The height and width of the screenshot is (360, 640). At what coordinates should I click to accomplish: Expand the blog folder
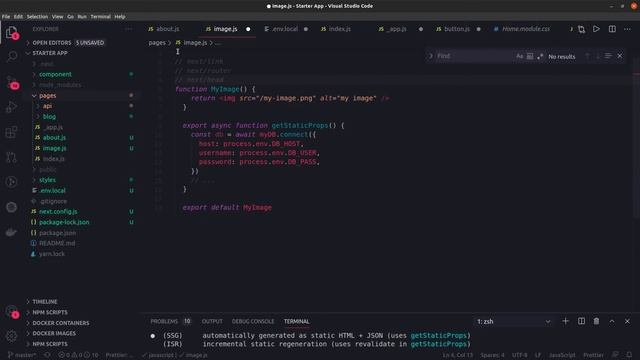pyautogui.click(x=49, y=117)
